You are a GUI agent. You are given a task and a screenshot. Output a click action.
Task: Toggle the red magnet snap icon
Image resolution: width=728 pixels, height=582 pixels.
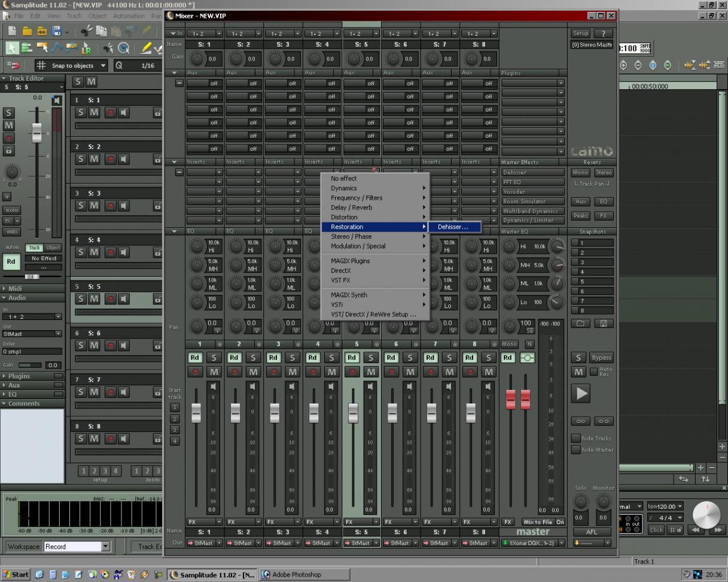click(x=12, y=66)
